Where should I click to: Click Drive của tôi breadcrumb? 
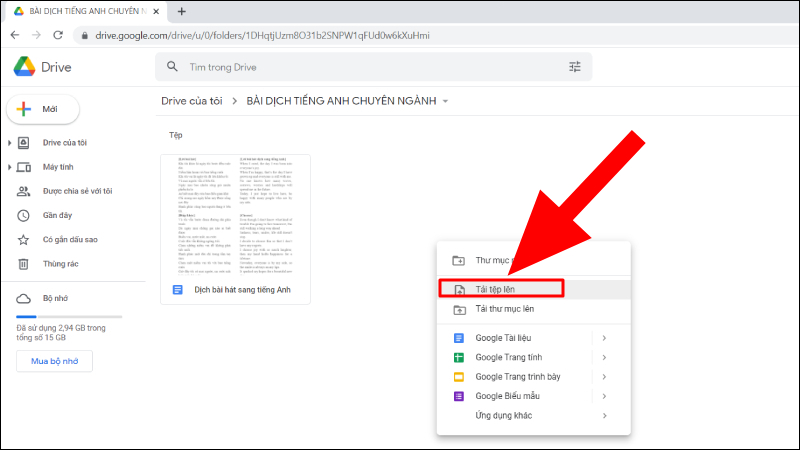point(192,101)
